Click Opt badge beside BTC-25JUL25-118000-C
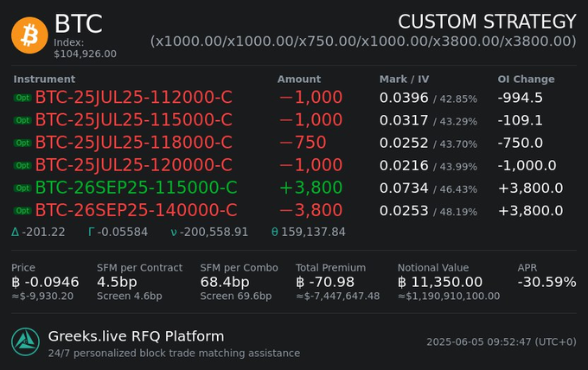The image size is (588, 370). 22,143
